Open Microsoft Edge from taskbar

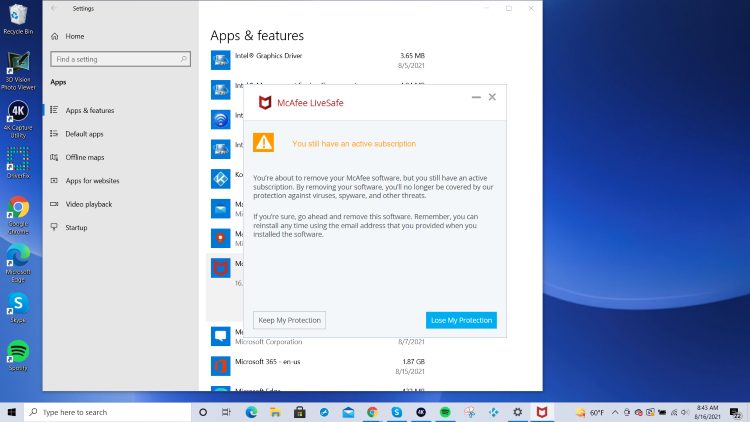pos(251,412)
